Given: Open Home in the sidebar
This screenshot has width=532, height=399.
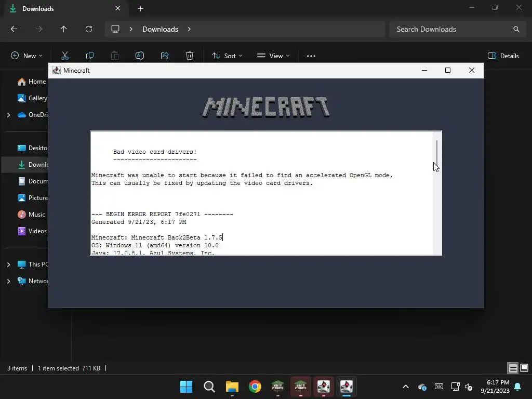Looking at the screenshot, I should point(32,82).
